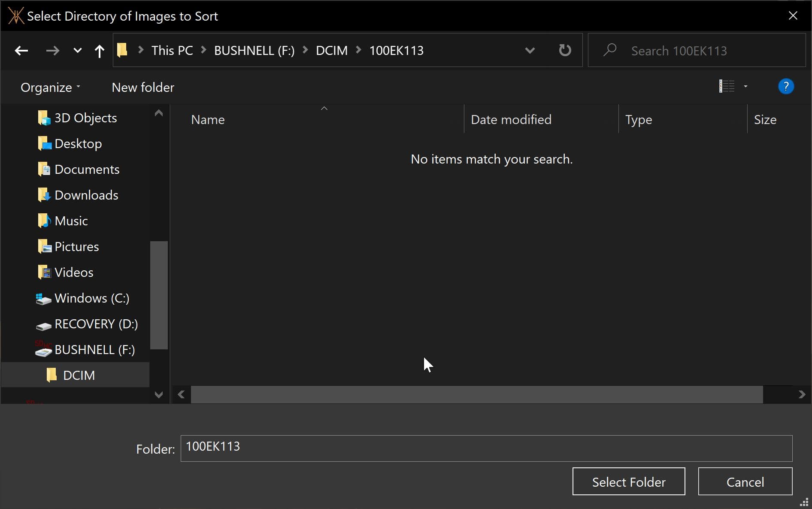Open the recent locations dropdown

(77, 51)
